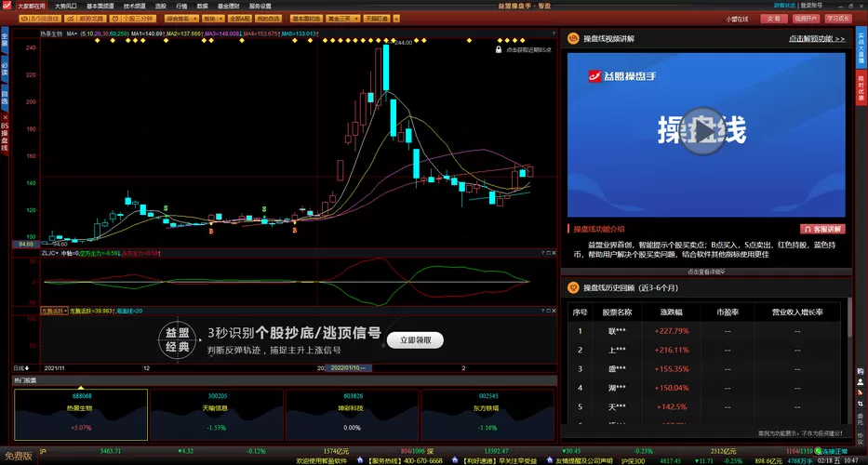Click the 学习成长 button
The height and width of the screenshot is (465, 868).
click(838, 19)
